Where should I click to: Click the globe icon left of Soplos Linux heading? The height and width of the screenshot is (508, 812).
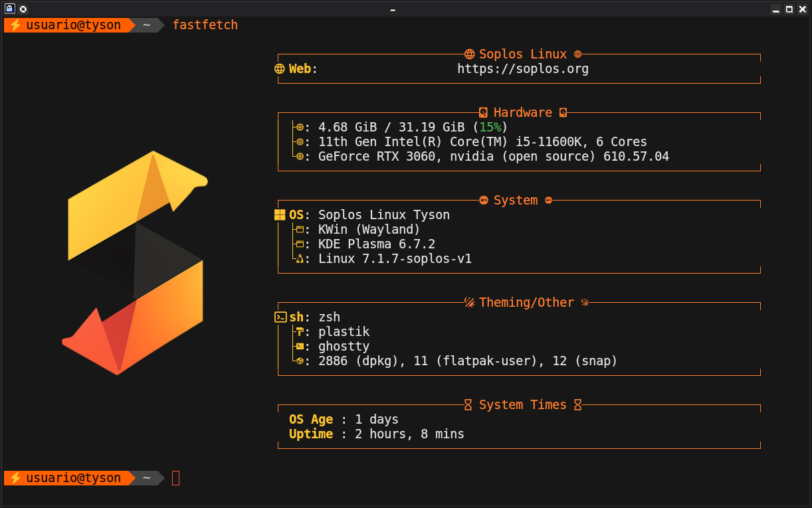[x=469, y=54]
